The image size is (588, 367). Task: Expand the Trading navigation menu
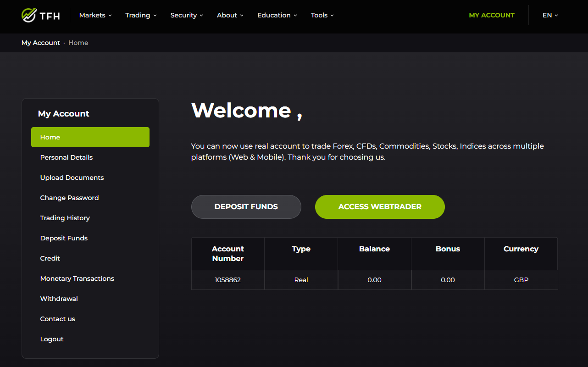pyautogui.click(x=141, y=15)
